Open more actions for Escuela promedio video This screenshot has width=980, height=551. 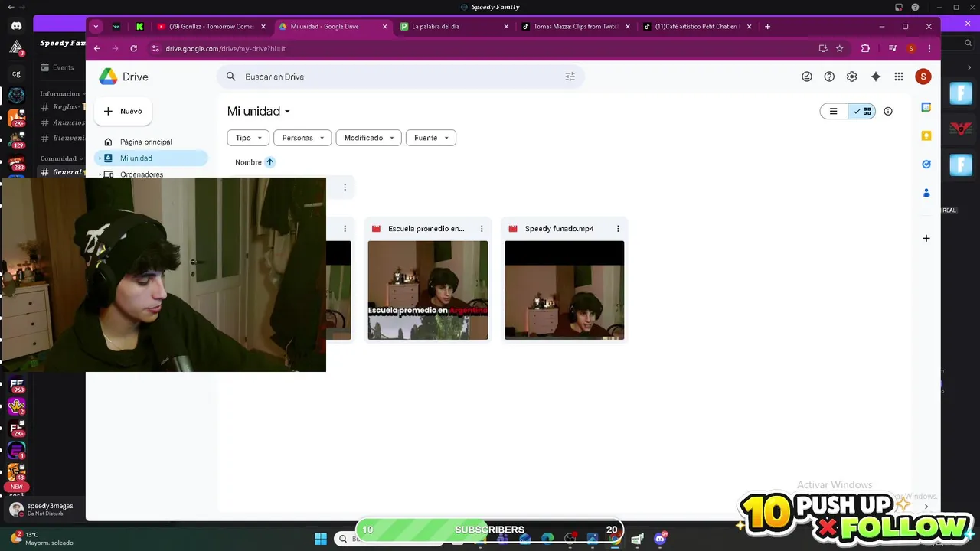(x=482, y=229)
